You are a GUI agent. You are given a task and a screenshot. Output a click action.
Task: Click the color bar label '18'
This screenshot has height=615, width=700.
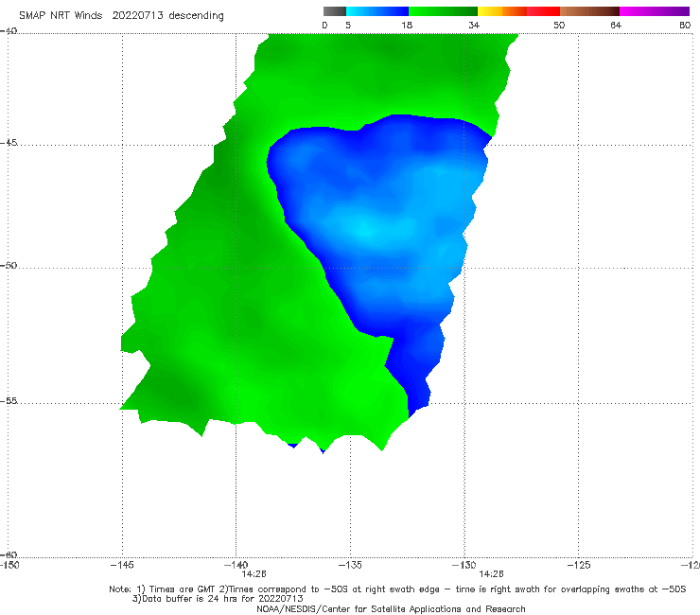tap(407, 25)
